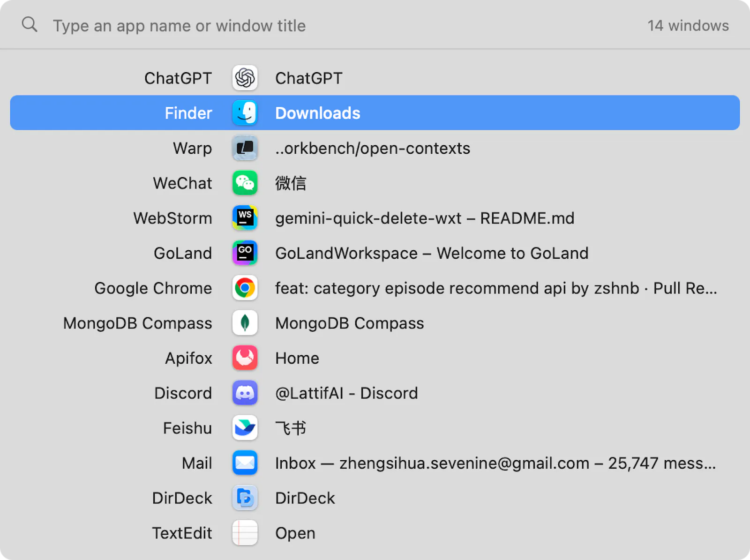Click the Finder icon in highlighted row
Screen dimensions: 750x560
coord(245,113)
